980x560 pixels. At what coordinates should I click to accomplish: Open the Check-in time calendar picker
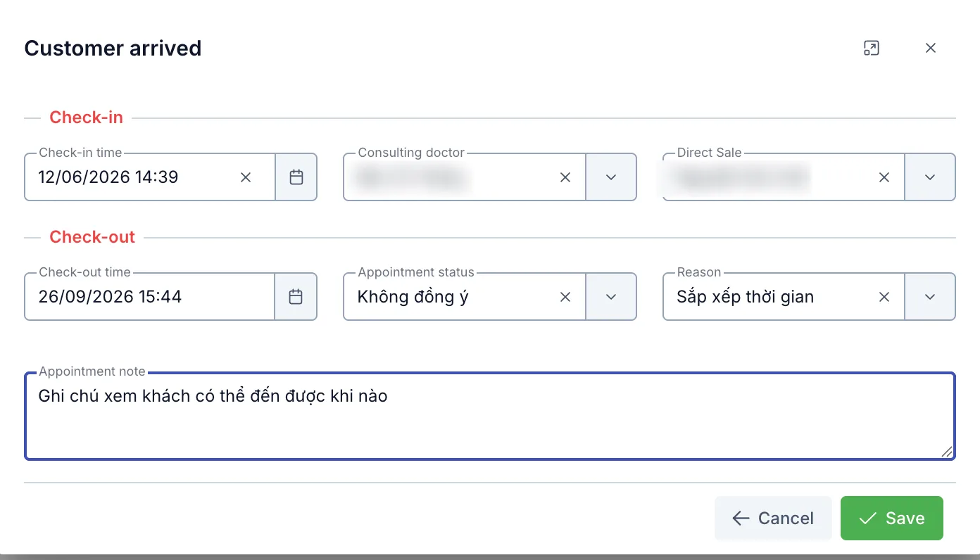point(296,177)
